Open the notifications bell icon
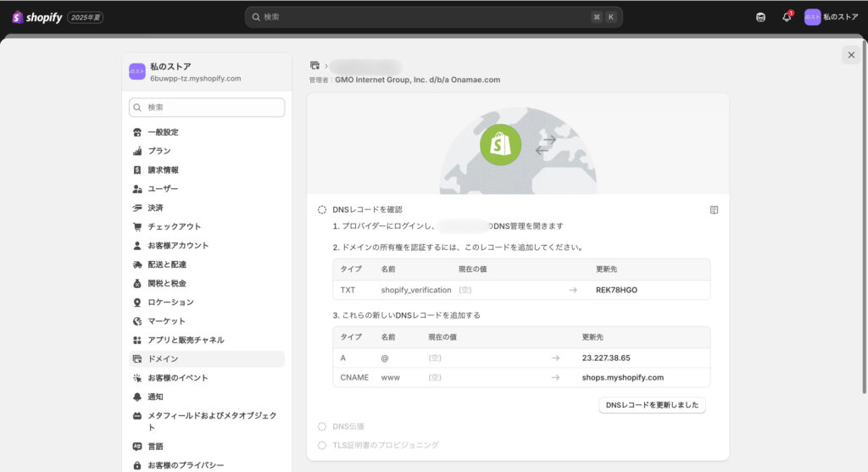The height and width of the screenshot is (472, 868). tap(787, 17)
